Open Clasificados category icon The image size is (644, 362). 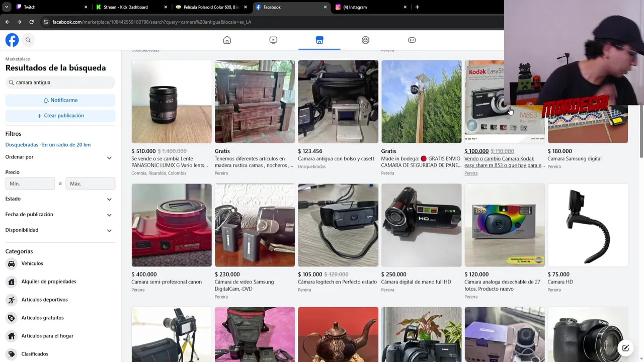click(x=11, y=354)
